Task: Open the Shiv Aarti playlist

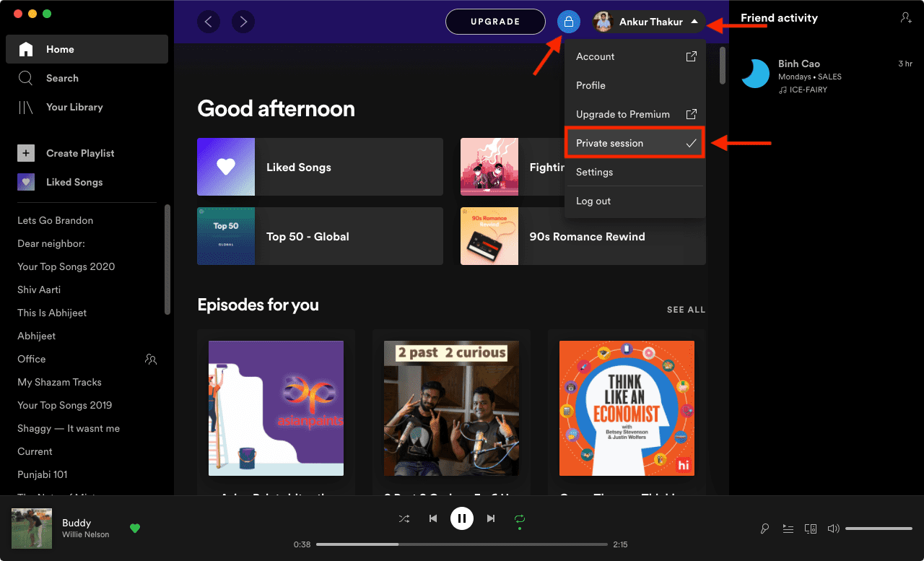Action: 39,290
